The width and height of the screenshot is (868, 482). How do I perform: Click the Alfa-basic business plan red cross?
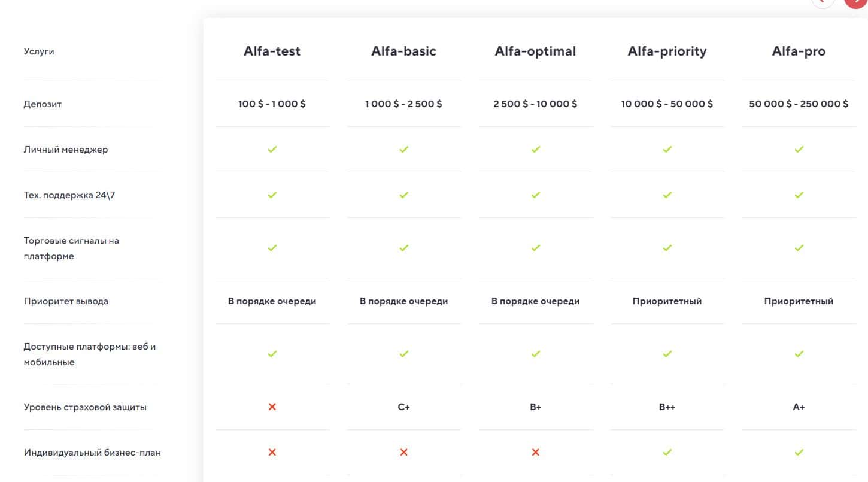tap(404, 453)
